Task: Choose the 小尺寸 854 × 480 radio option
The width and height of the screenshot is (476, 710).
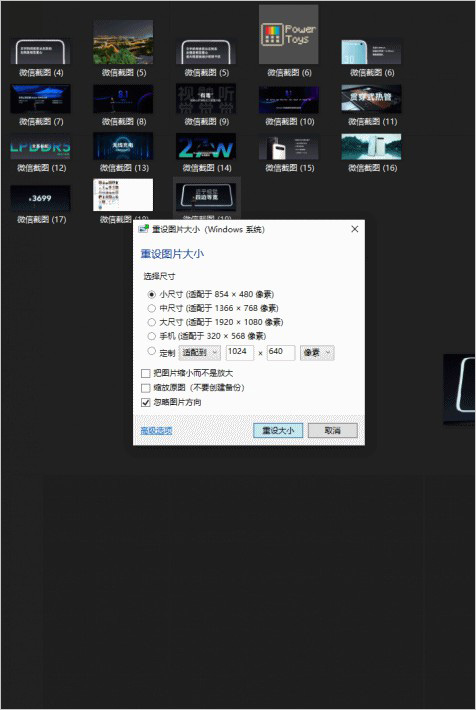Action: click(152, 294)
